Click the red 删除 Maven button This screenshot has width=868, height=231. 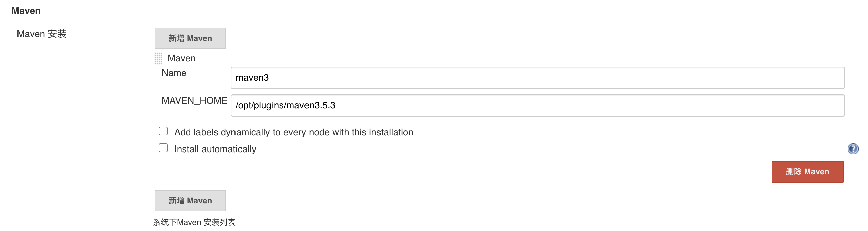807,172
